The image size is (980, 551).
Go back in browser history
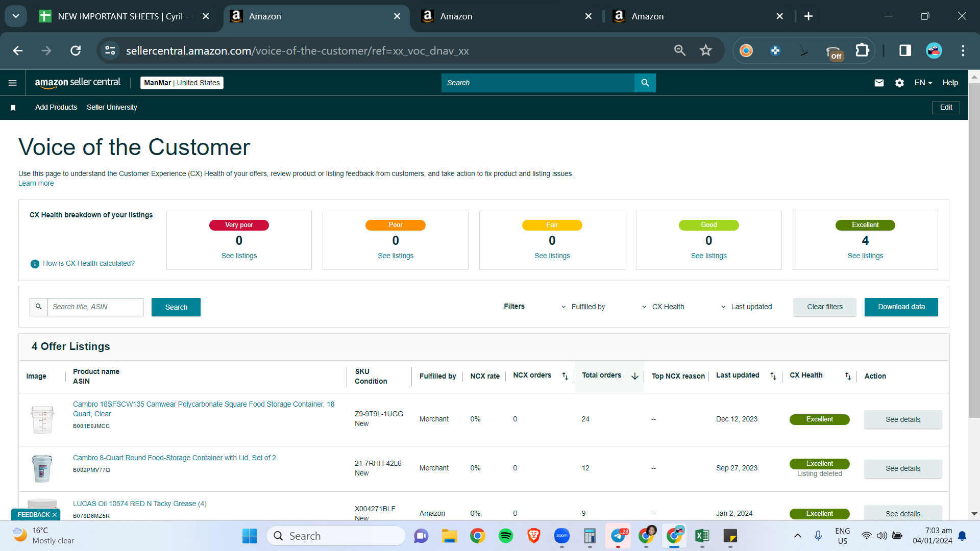(18, 51)
